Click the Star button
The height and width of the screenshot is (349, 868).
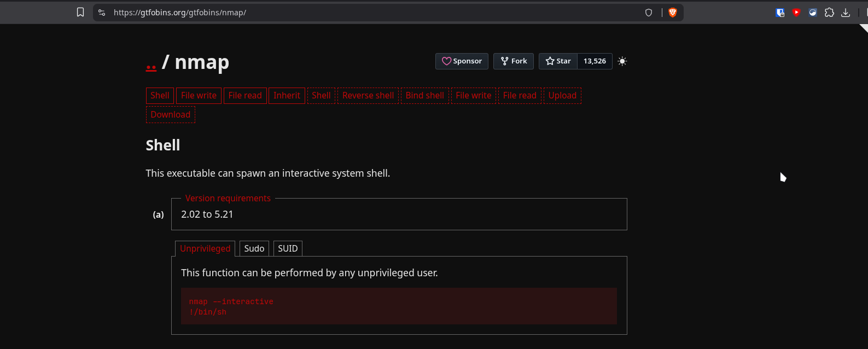click(x=558, y=61)
